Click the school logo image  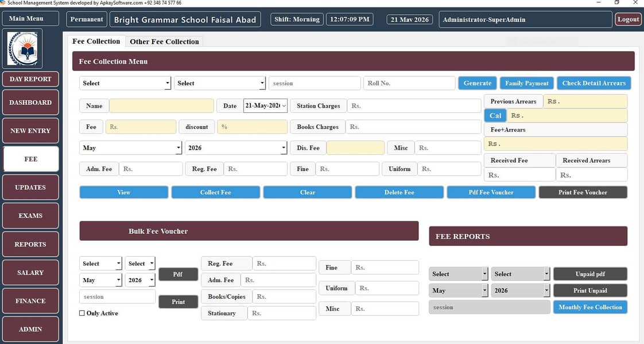point(22,49)
